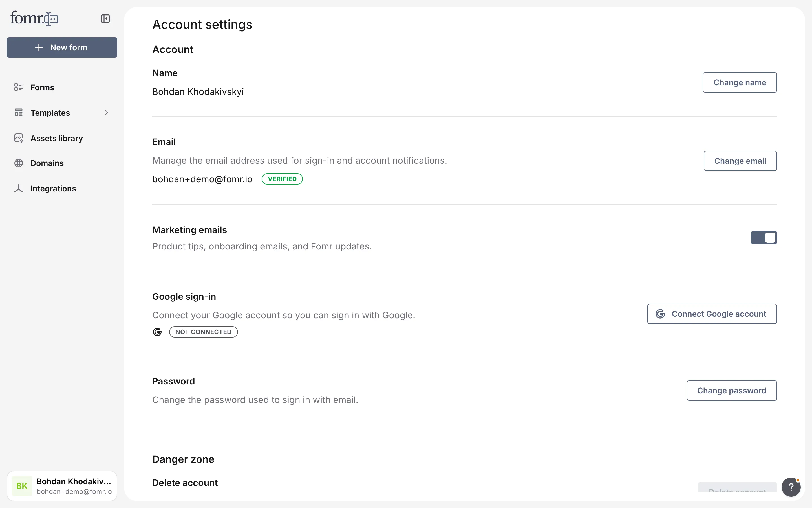The height and width of the screenshot is (508, 812).
Task: Click the Google sign-in label
Action: 184,297
